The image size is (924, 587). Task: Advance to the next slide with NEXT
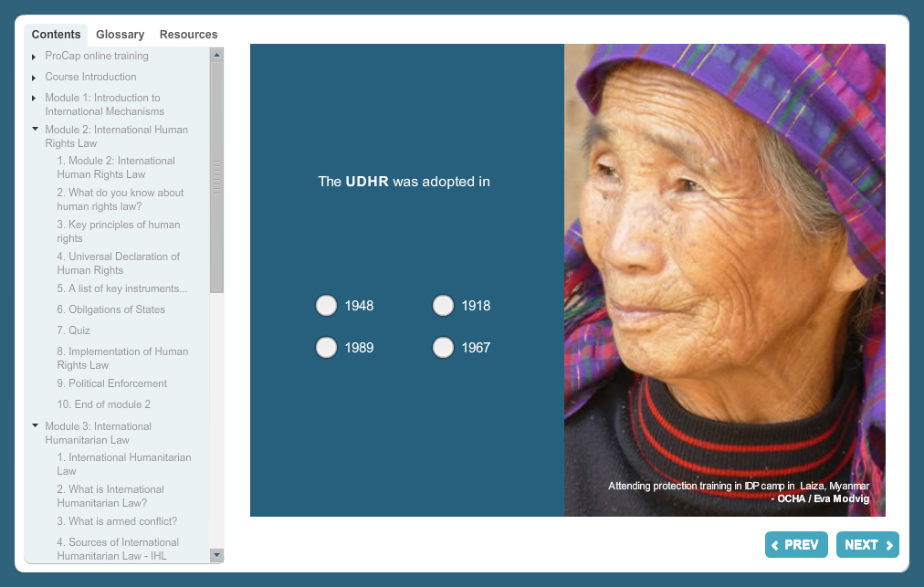(x=867, y=545)
